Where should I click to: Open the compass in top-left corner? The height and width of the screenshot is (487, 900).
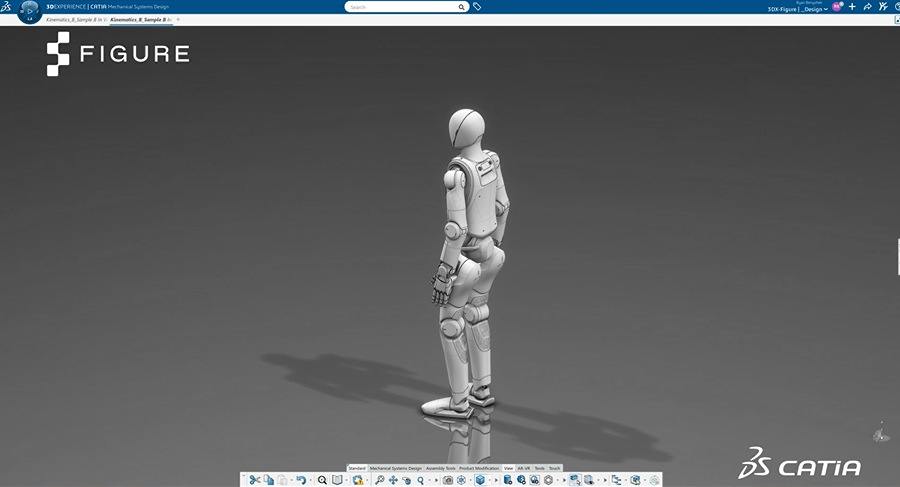coord(30,11)
